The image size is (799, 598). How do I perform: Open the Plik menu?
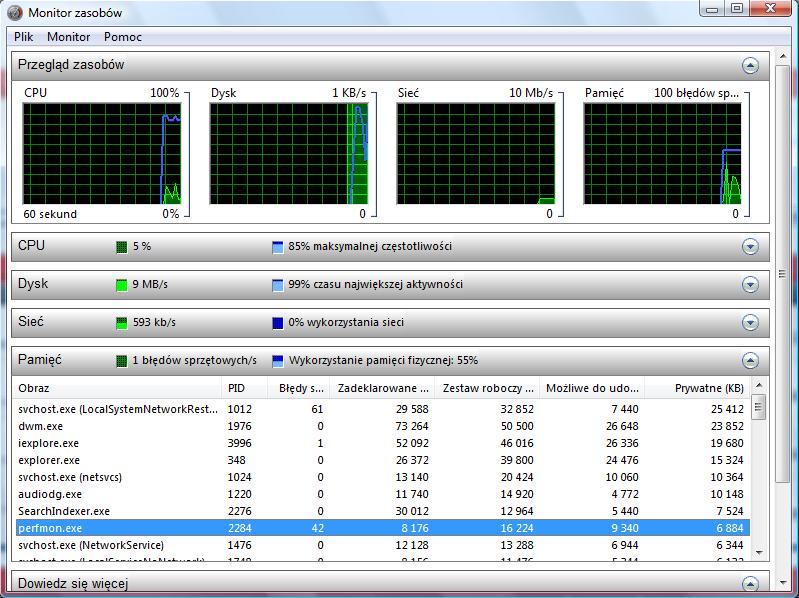coord(23,37)
